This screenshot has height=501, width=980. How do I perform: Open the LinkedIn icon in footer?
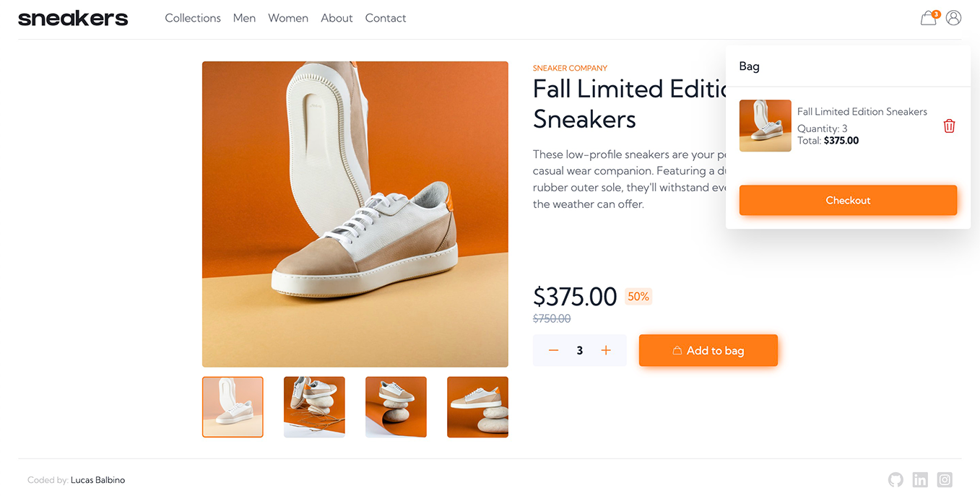pyautogui.click(x=920, y=479)
